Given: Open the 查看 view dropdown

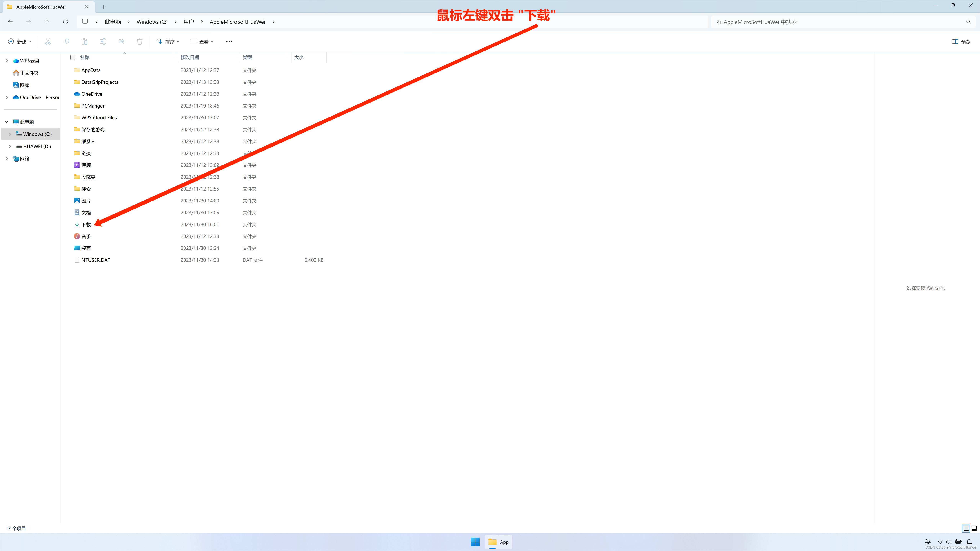Looking at the screenshot, I should pos(202,42).
